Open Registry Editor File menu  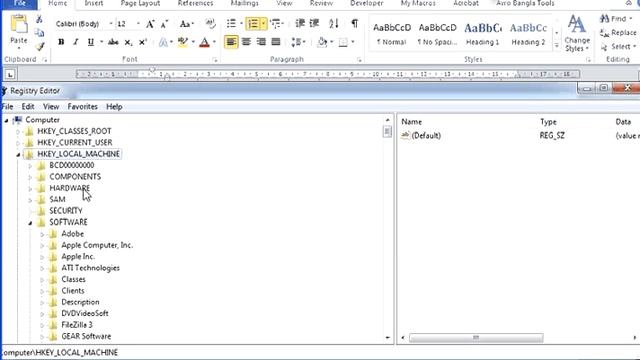(7, 107)
